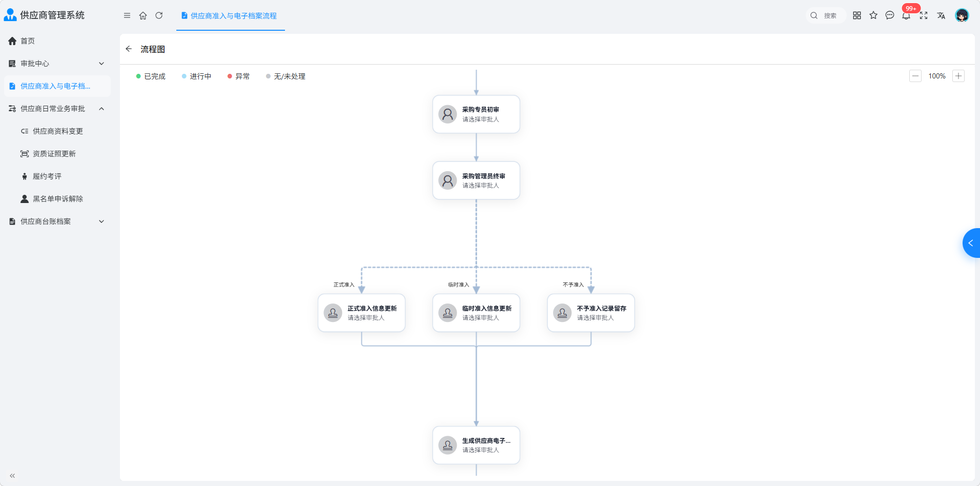Select the 不予准入记录留存 node
Viewport: 980px width, 486px height.
tap(591, 313)
